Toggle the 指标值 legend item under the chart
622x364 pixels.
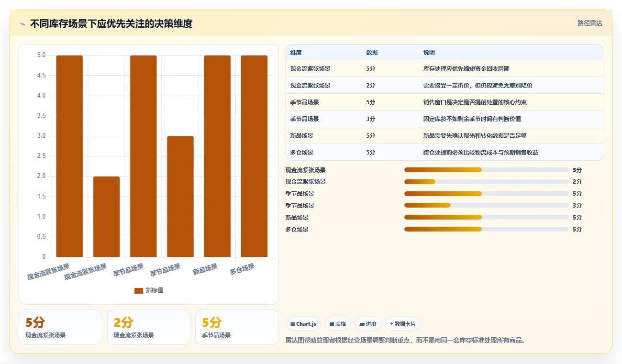pyautogui.click(x=149, y=290)
